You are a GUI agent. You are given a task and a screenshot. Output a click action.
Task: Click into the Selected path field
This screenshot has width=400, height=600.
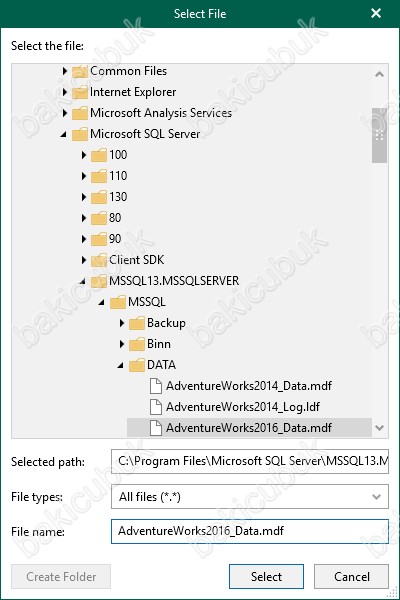tap(250, 461)
